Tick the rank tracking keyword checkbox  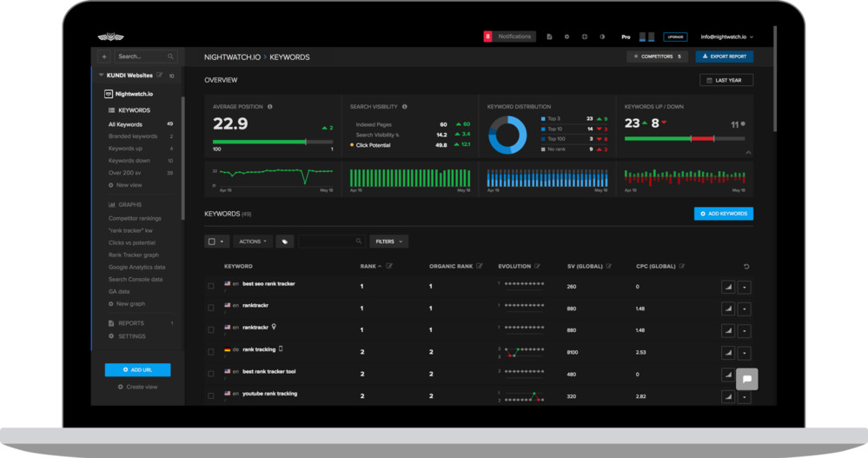click(211, 352)
